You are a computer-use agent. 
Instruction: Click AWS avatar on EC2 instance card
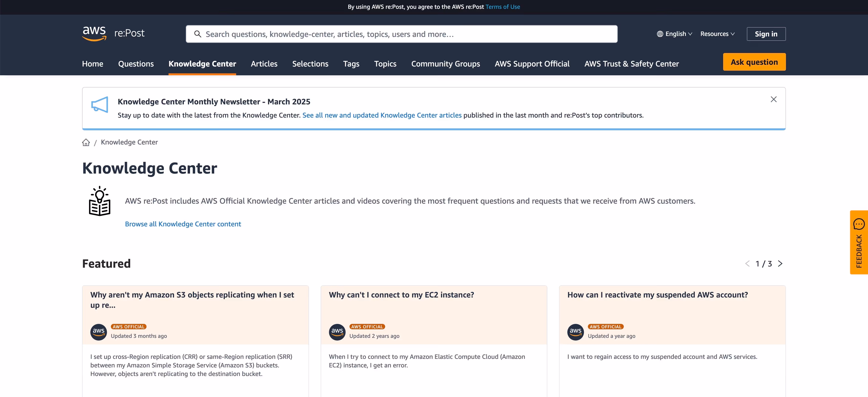(x=337, y=332)
